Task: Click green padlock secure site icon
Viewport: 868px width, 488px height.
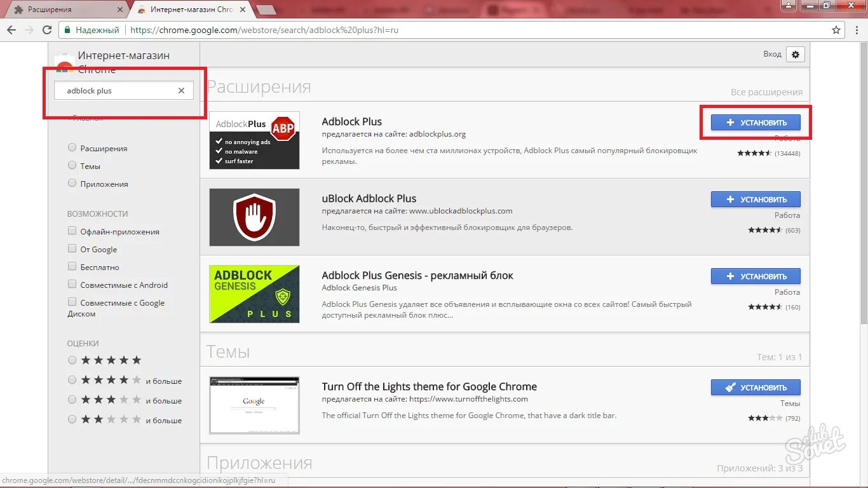Action: tap(68, 30)
